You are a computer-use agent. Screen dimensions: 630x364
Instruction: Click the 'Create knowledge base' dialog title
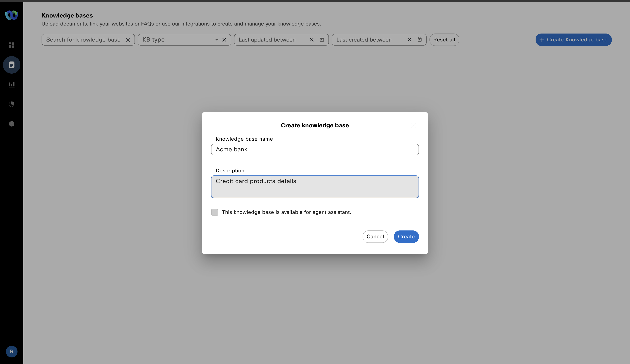tap(315, 125)
